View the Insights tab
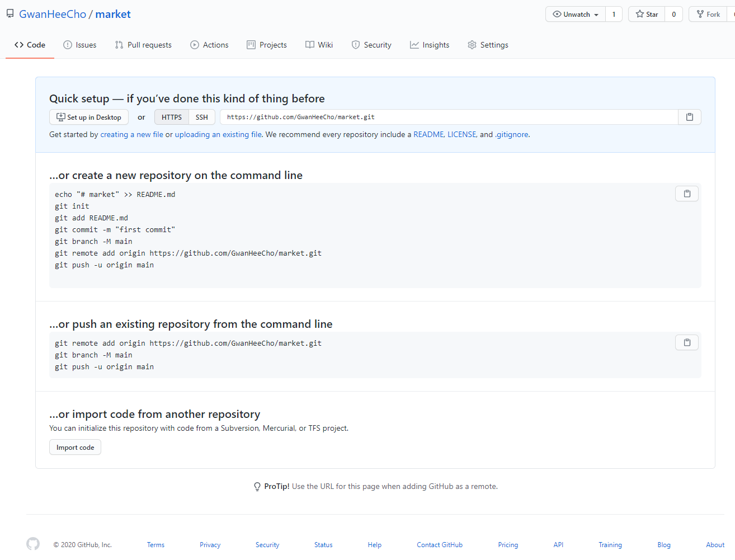Screen dimensions: 735x560 click(430, 45)
